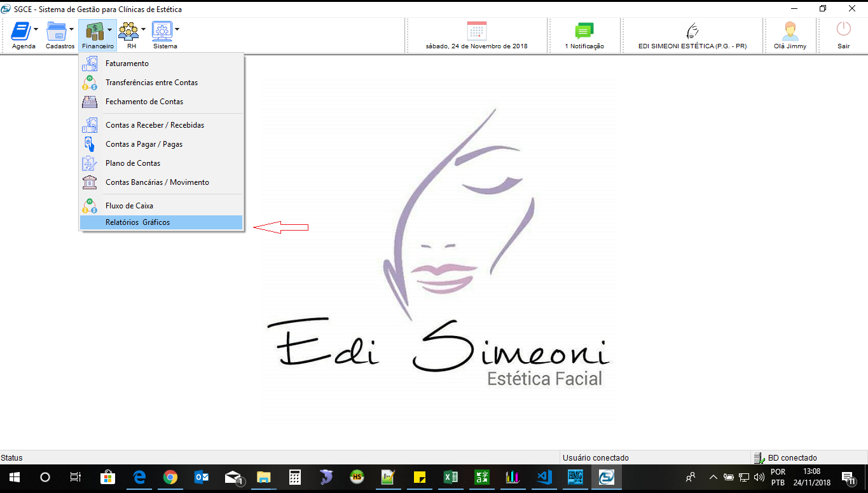The height and width of the screenshot is (493, 868).
Task: Open Transferências entre Contas
Action: tap(161, 83)
